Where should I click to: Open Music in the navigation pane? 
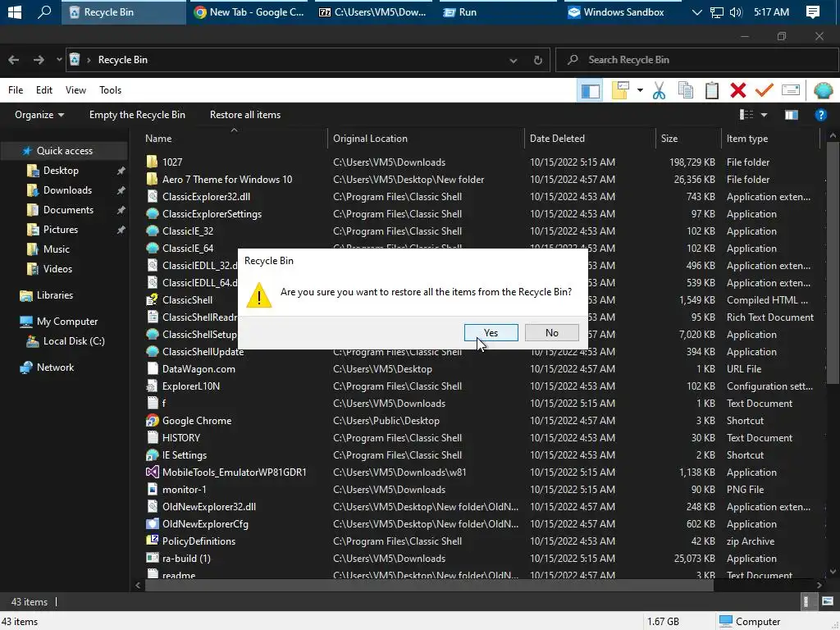click(x=57, y=249)
